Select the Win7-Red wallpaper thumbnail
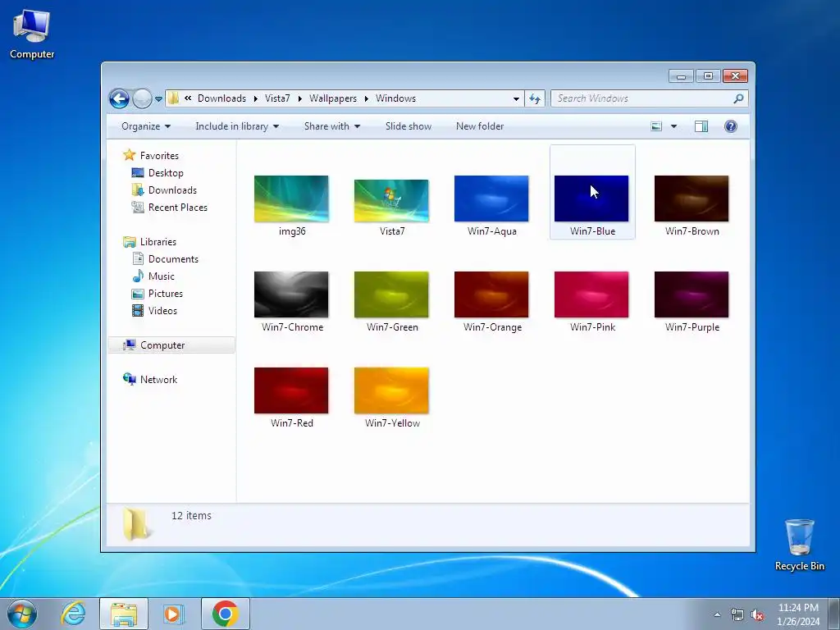 pyautogui.click(x=291, y=390)
